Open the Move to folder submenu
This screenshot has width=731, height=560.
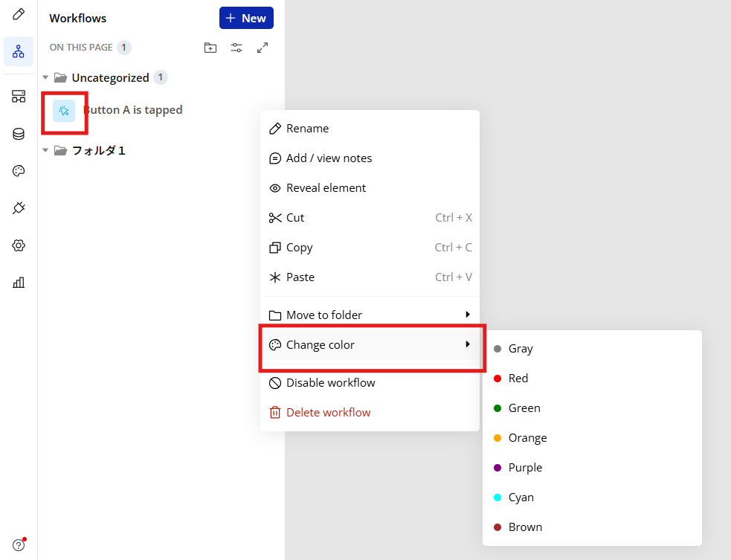point(370,315)
